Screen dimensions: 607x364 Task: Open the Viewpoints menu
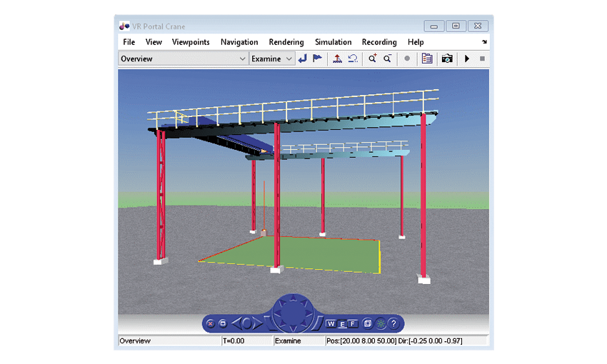pos(191,42)
